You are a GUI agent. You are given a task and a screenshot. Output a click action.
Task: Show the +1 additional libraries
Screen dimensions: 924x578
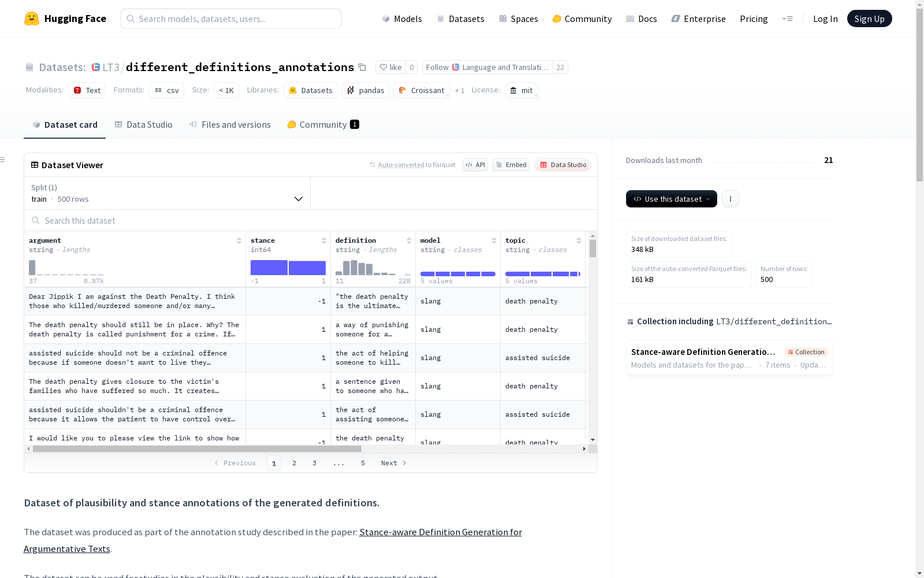coord(460,90)
